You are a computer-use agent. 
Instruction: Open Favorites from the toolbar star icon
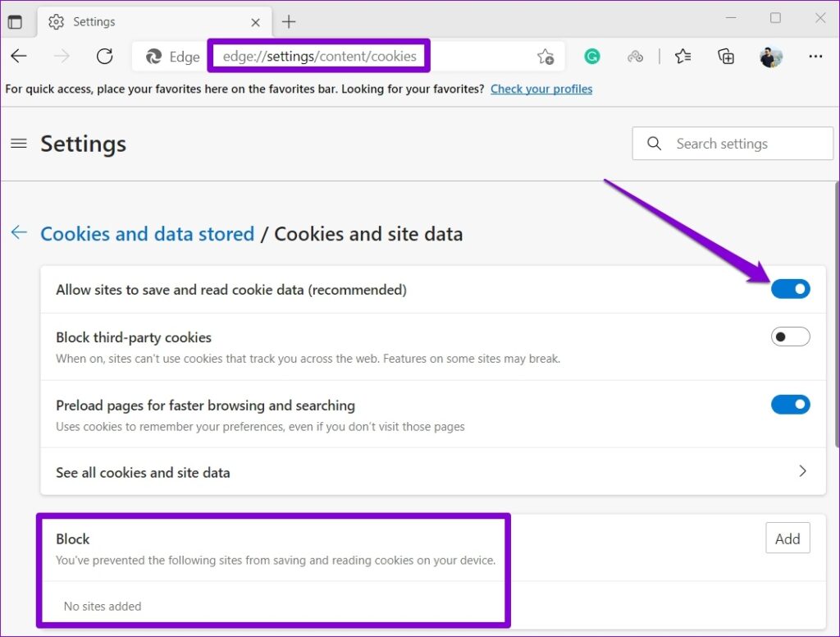point(683,56)
